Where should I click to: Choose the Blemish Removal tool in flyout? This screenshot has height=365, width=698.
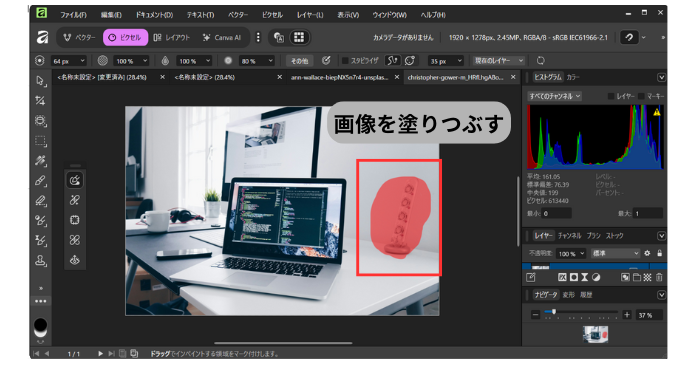[75, 240]
